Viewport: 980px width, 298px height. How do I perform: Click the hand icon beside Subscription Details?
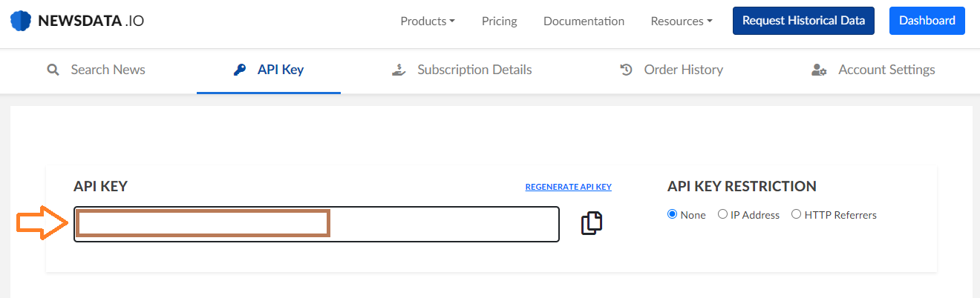(x=399, y=70)
